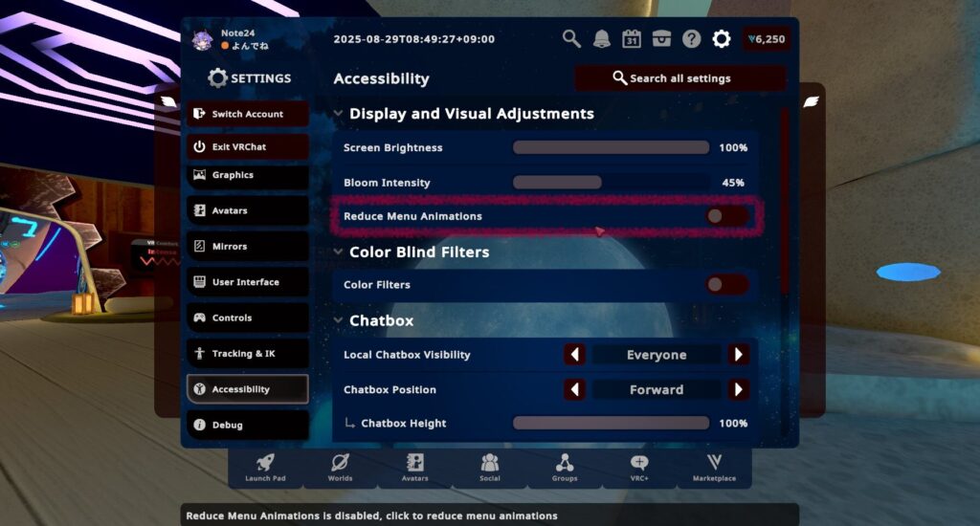This screenshot has width=980, height=526.
Task: Open Controls settings category
Action: pos(248,318)
